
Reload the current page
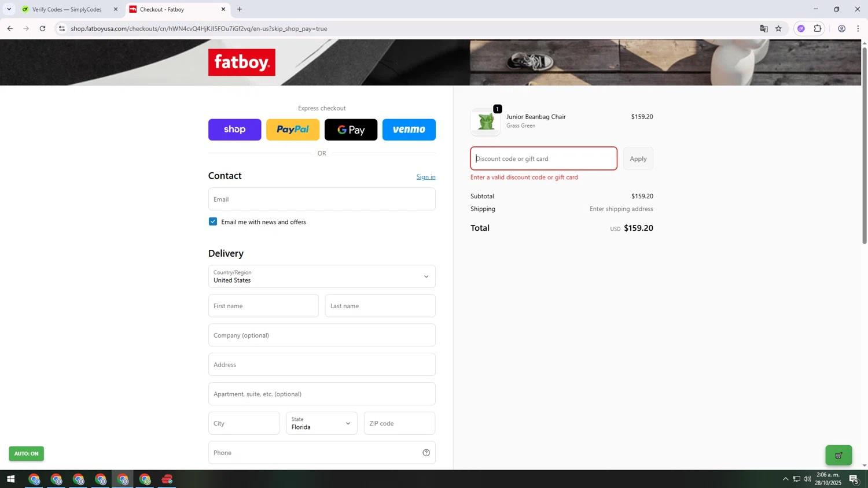click(x=42, y=28)
